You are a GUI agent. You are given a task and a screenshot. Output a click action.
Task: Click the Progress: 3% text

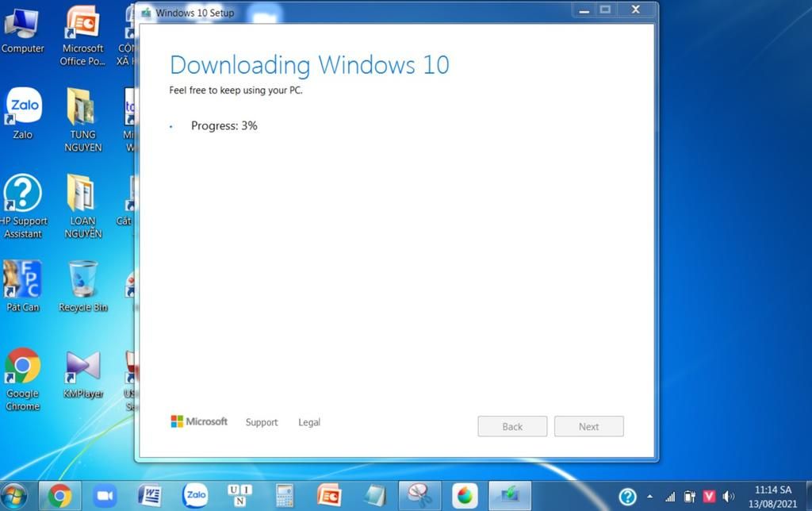click(x=224, y=125)
